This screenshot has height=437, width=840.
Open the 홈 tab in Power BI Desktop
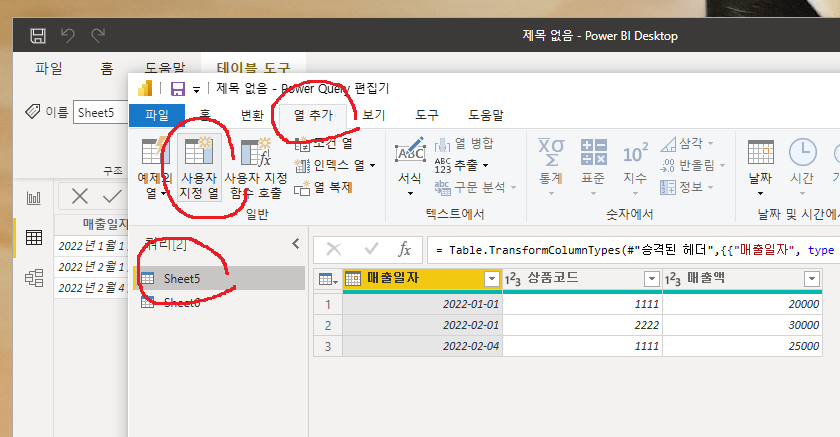[107, 68]
